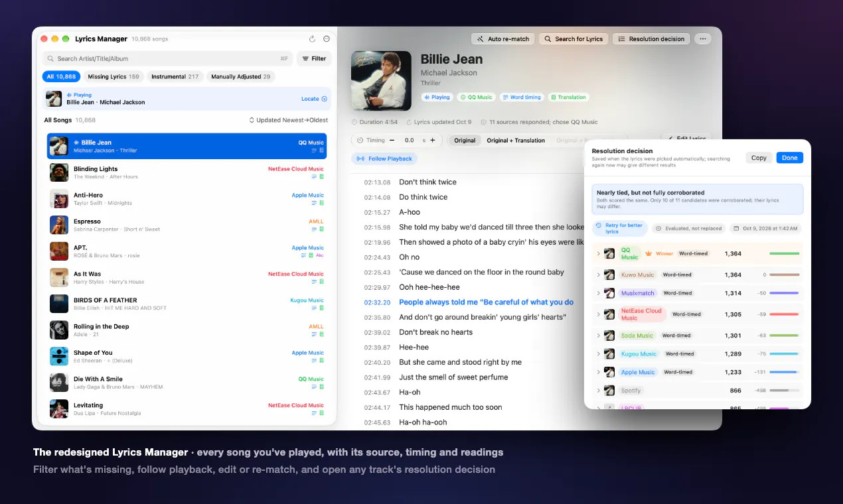Expand the NetEase Cloud Music candidate row
This screenshot has height=504, width=843.
598,314
